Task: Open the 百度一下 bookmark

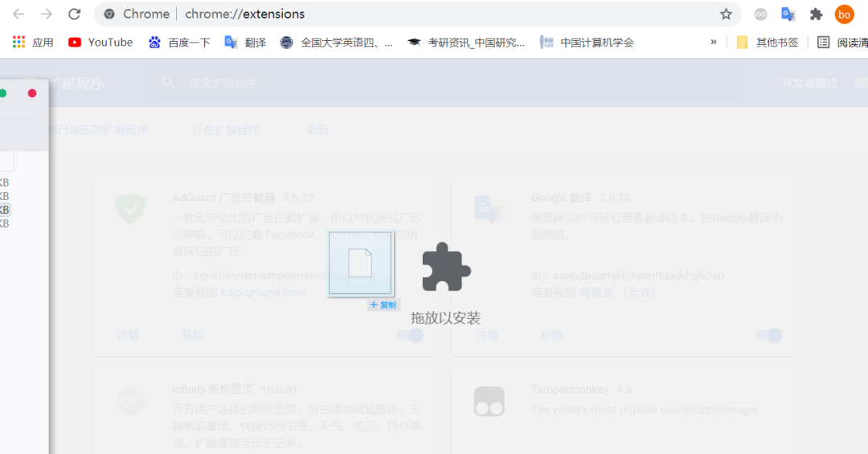Action: pyautogui.click(x=179, y=42)
